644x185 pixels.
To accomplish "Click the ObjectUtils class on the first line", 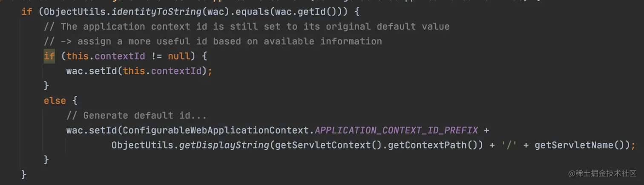I will tap(72, 12).
